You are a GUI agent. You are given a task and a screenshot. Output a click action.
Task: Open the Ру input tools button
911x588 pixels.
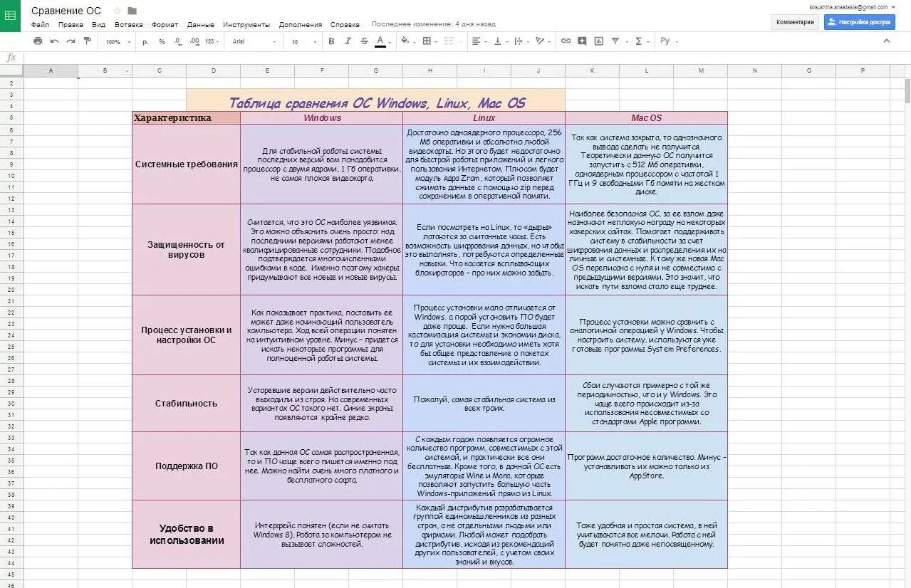click(x=667, y=41)
